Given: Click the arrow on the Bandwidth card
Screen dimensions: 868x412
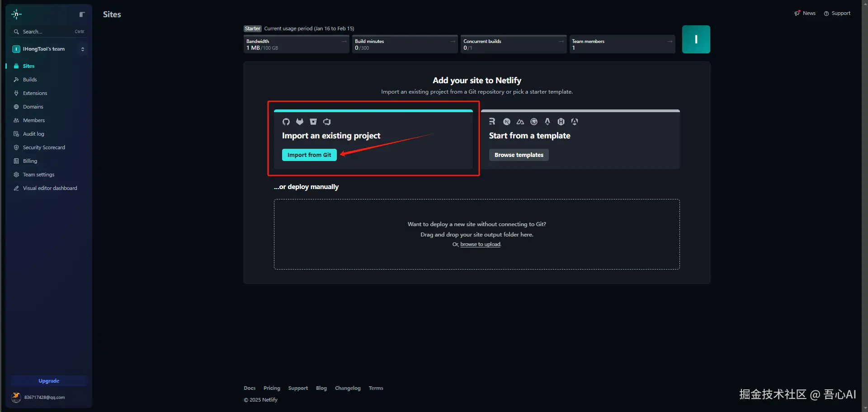Looking at the screenshot, I should [344, 41].
